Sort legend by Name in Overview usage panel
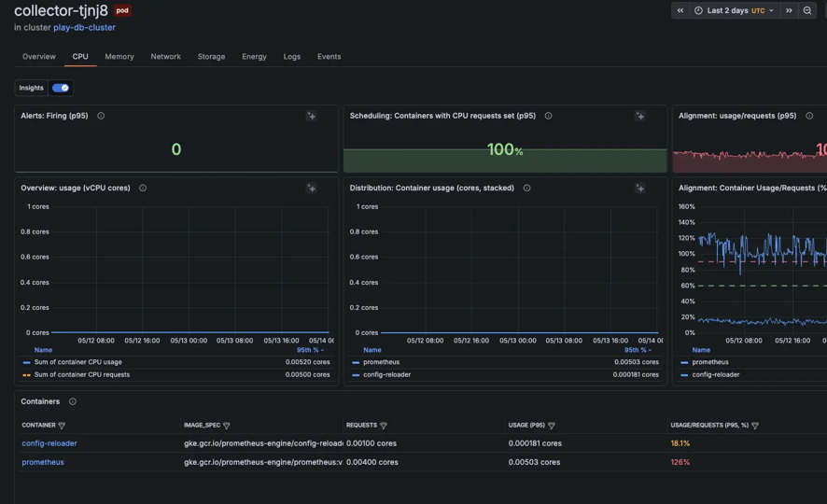Viewport: 827px width, 504px height. [x=43, y=350]
